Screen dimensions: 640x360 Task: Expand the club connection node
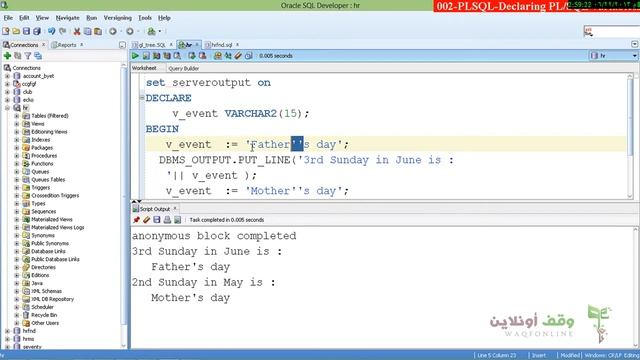7,92
